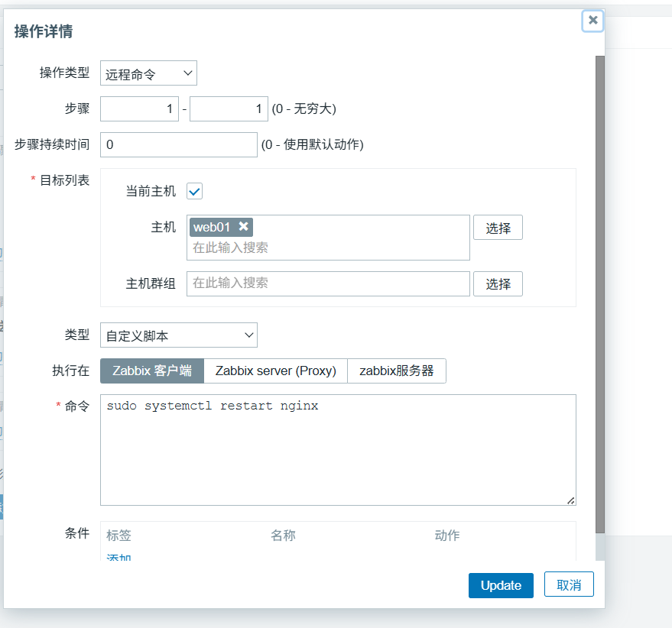Select Zabbix 客户端 execution option
The width and height of the screenshot is (672, 628).
point(152,371)
